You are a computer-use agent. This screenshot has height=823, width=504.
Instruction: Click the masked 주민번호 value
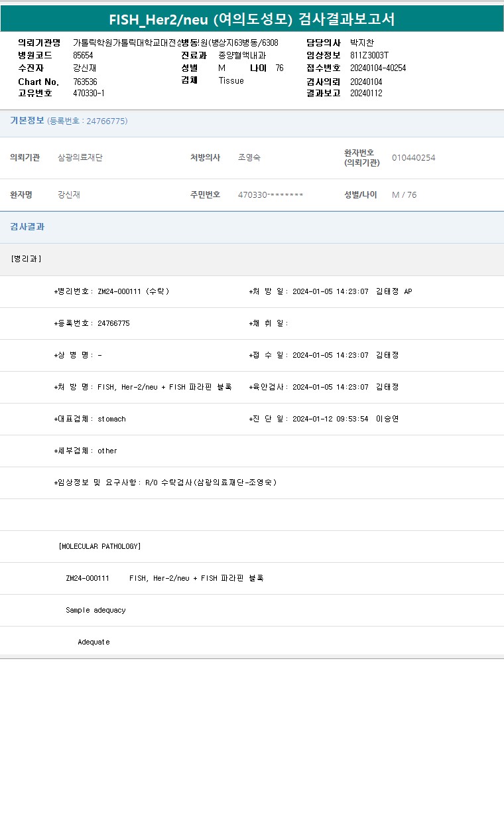click(x=271, y=195)
